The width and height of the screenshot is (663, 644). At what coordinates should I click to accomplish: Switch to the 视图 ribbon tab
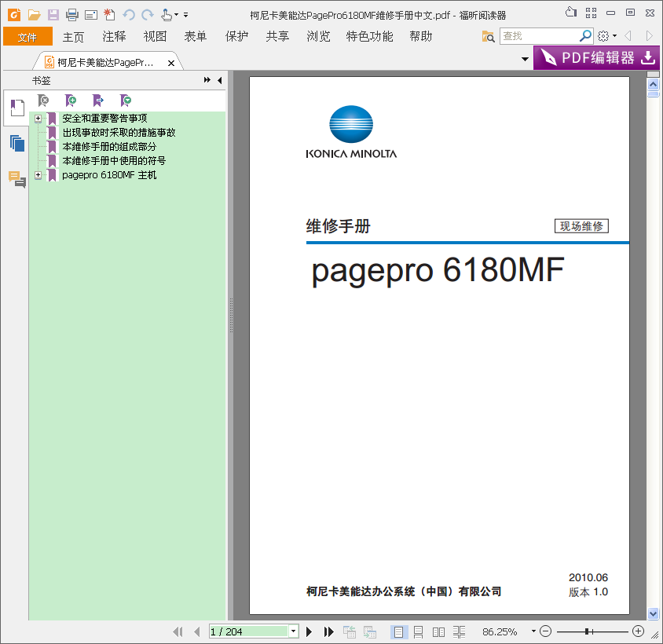pos(155,37)
